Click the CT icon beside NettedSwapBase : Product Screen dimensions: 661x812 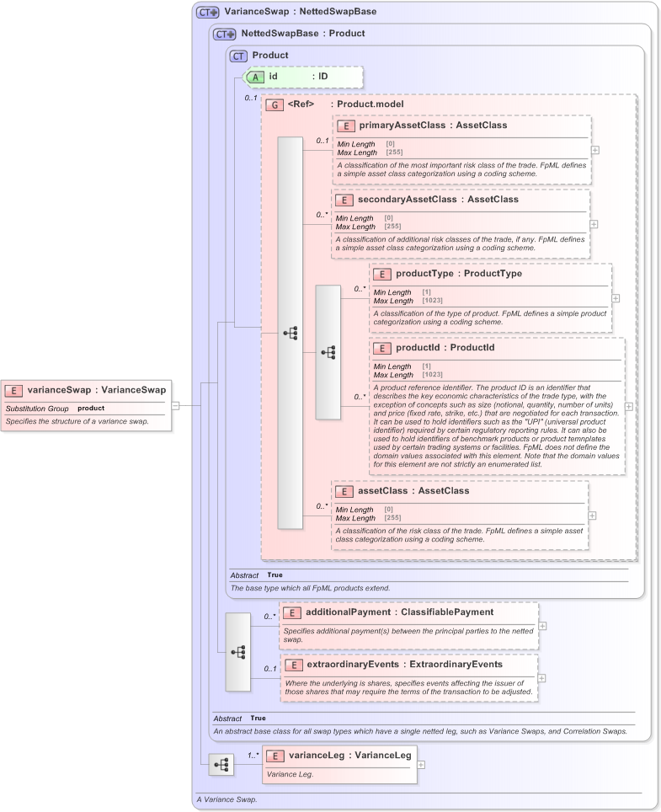[225, 35]
